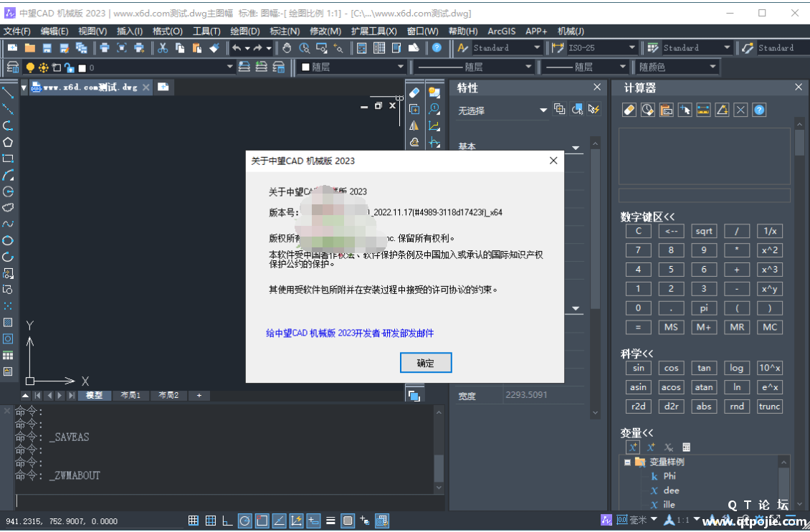Select the Mirror tool in the modify toolbar
Viewport: 810px width, 532px height.
point(414,125)
